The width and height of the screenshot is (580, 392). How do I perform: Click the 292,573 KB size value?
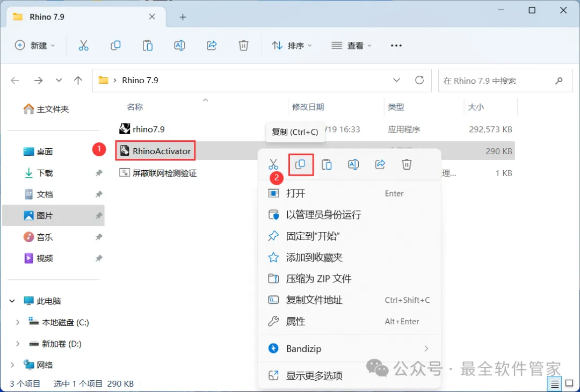point(490,129)
